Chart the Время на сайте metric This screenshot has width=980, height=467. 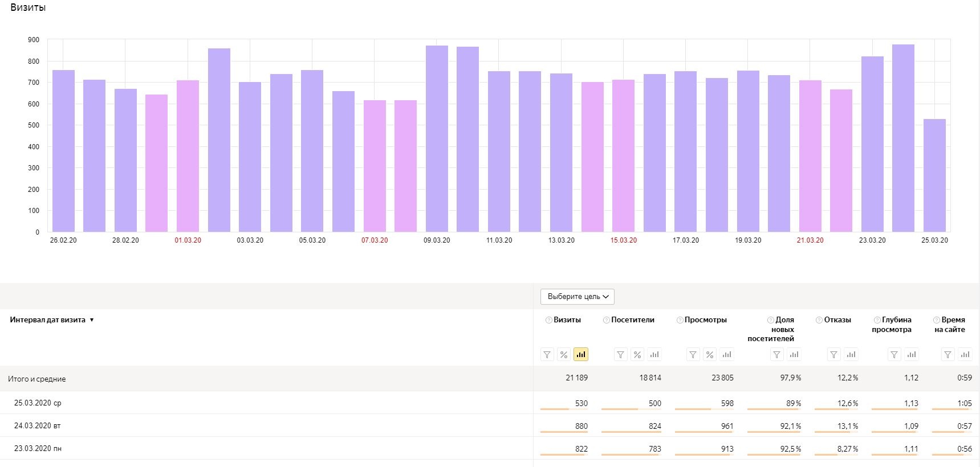[965, 355]
